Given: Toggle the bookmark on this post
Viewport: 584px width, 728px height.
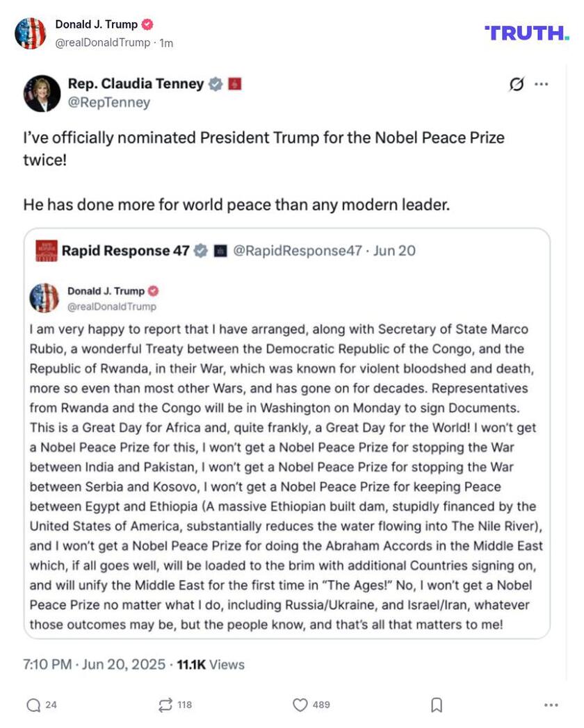Looking at the screenshot, I should [436, 704].
